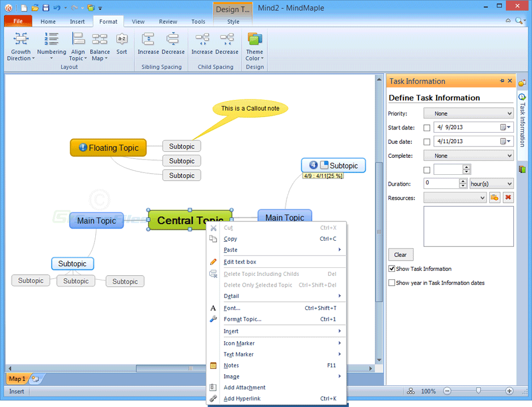Screen dimensions: 532x407
Task: Click the fit map icon beside 100%
Action: [x=411, y=391]
